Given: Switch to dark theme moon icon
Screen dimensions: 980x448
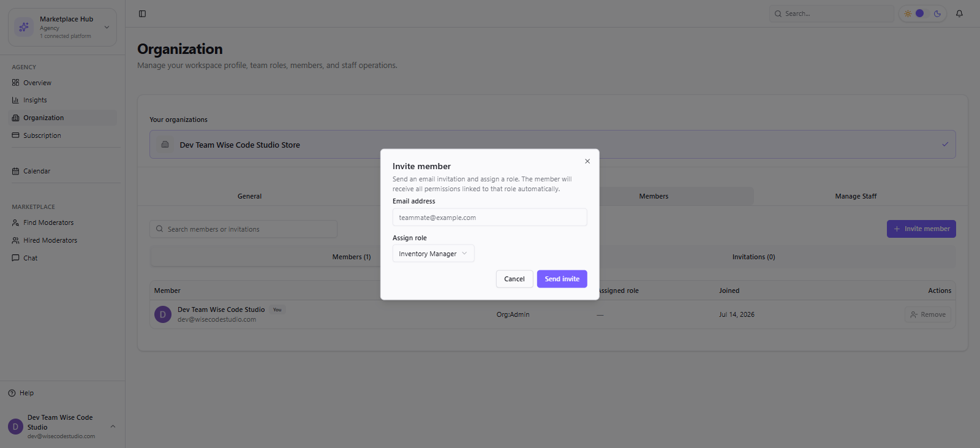Looking at the screenshot, I should click(937, 13).
